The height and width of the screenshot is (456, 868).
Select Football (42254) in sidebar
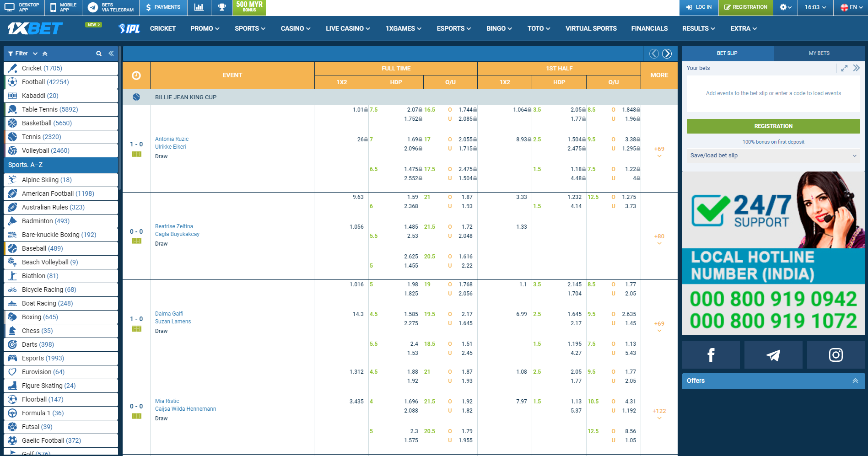(x=61, y=82)
